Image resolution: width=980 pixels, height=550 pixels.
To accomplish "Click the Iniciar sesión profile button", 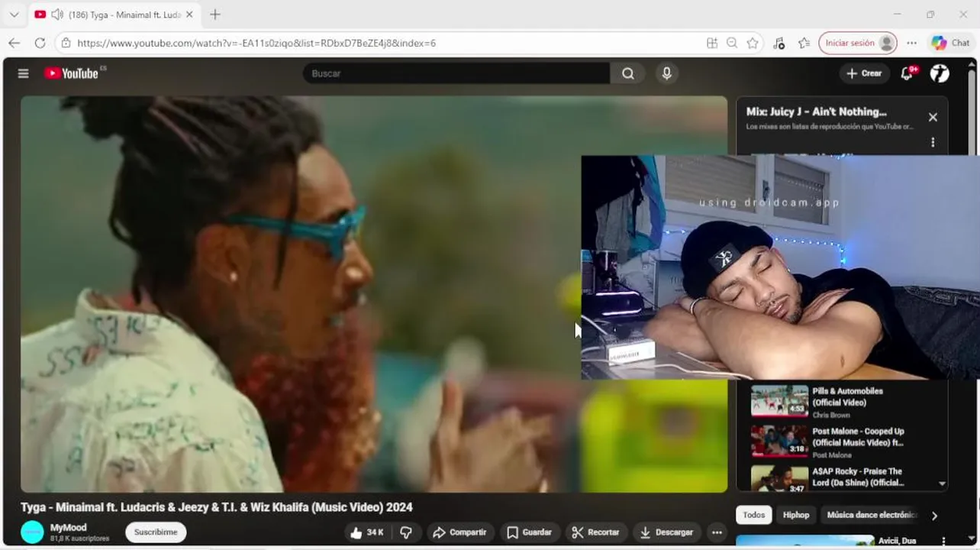I will (x=858, y=43).
